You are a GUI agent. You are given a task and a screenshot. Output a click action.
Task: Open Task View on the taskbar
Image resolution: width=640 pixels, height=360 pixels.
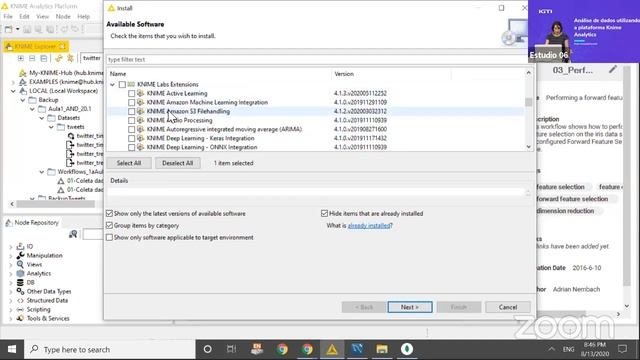pos(231,349)
